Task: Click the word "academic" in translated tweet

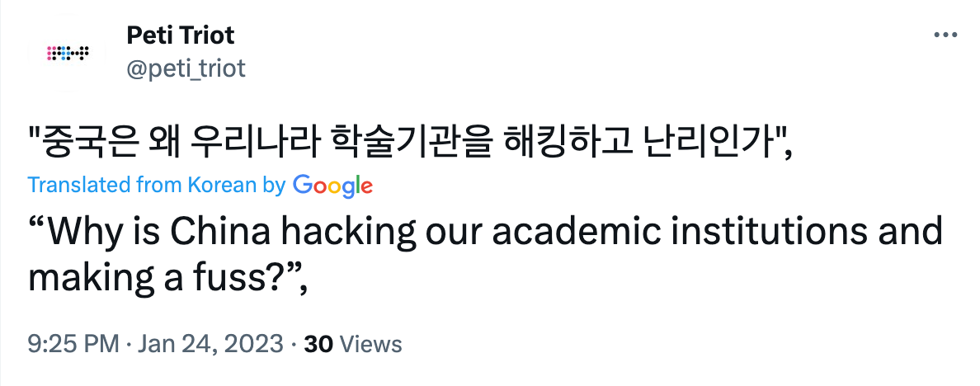Action: (577, 233)
